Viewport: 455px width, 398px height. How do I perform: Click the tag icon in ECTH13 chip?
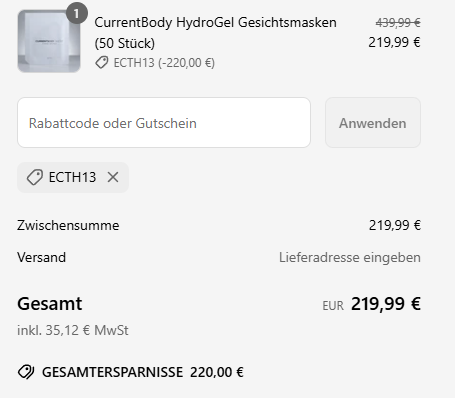pos(35,177)
